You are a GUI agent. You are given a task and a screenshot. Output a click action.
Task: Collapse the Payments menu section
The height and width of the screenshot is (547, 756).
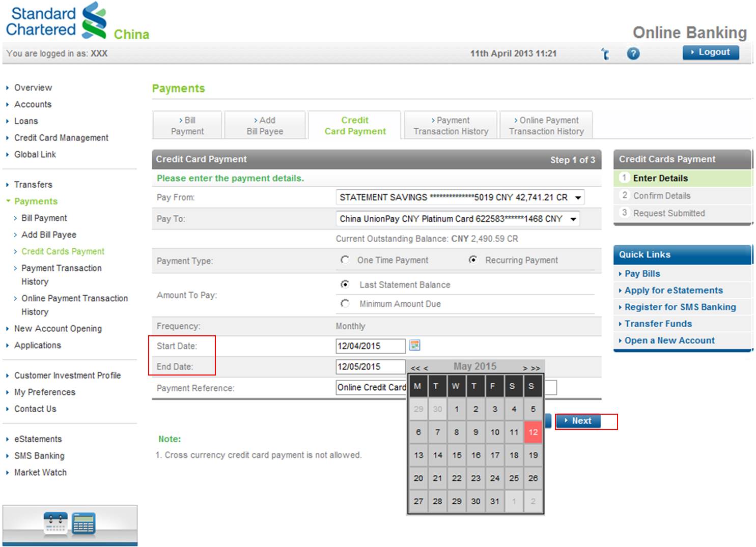[x=36, y=201]
